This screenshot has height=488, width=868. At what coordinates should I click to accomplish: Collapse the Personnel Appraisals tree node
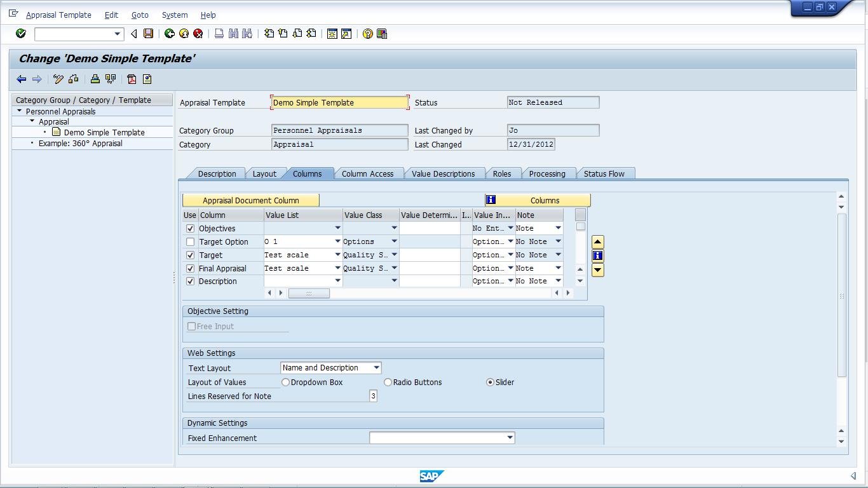click(x=20, y=111)
